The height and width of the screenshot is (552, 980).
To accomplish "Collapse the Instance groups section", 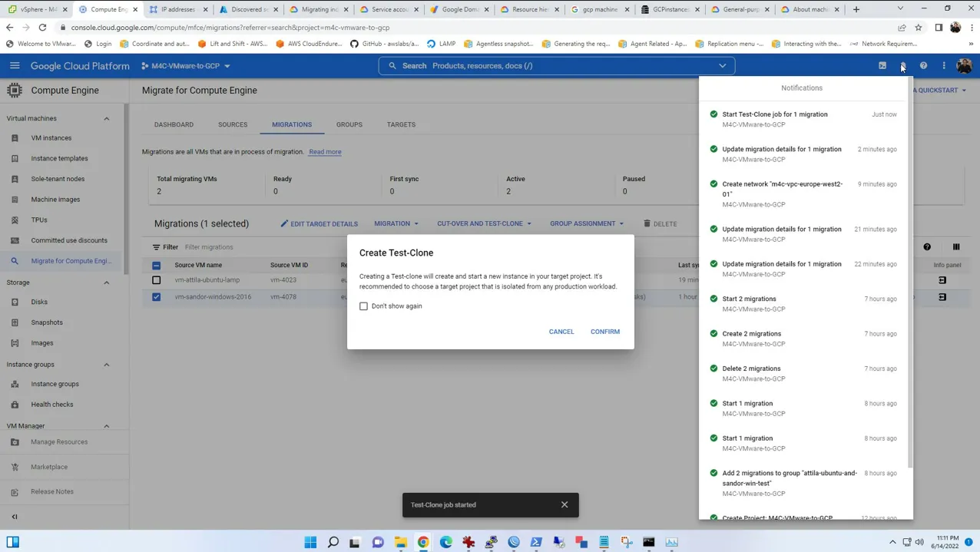I will 107,365.
